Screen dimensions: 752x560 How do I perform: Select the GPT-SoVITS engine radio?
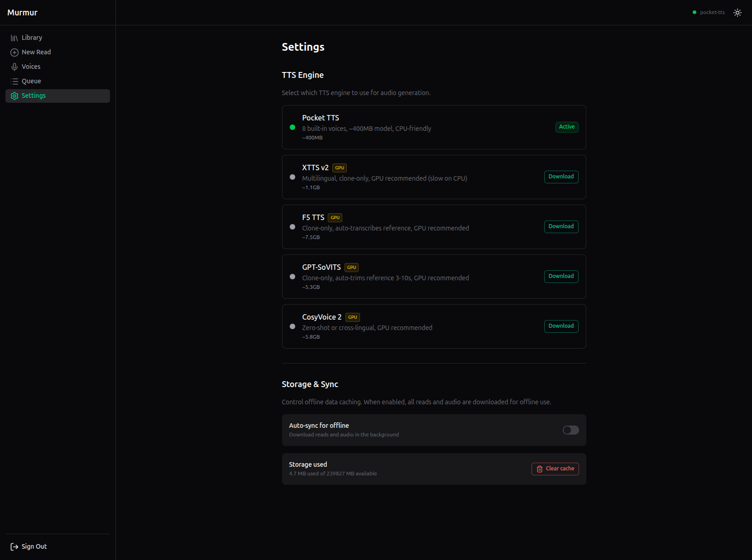tap(292, 277)
